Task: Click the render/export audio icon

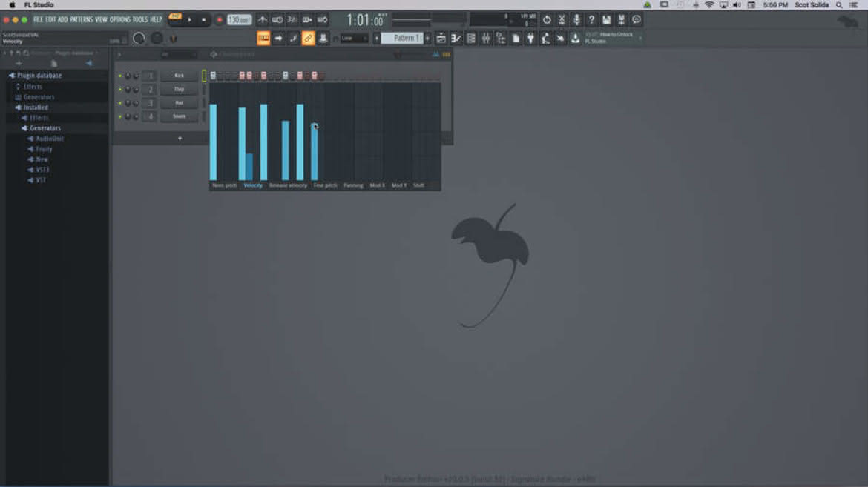Action: tap(622, 20)
